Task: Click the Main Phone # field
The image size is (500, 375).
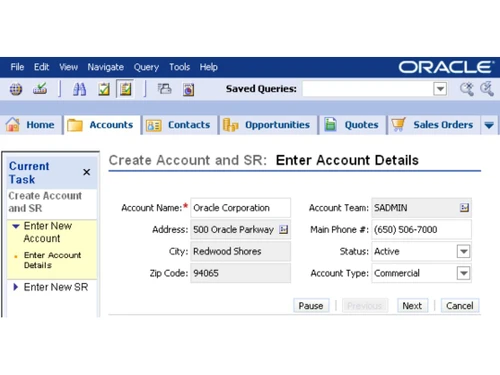Action: [421, 229]
